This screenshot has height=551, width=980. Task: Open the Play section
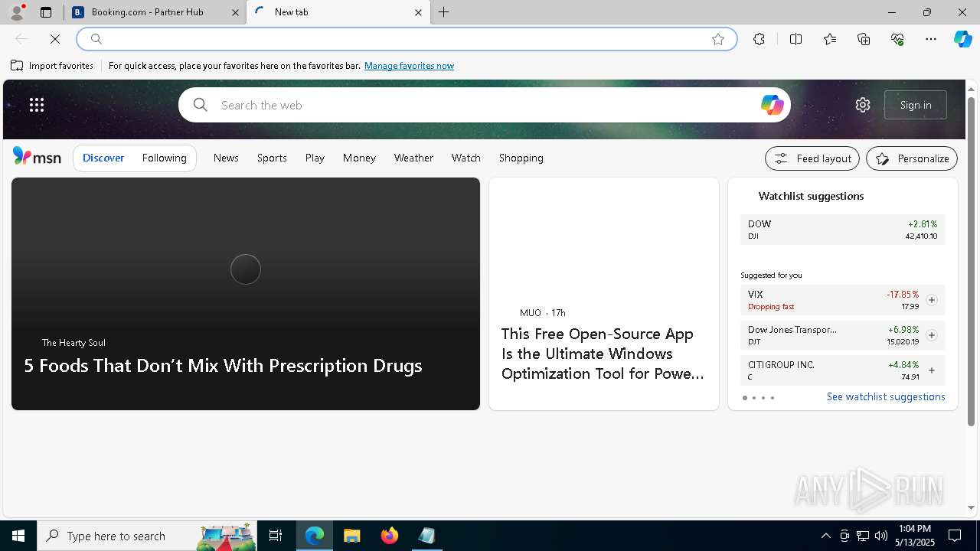[x=315, y=158]
